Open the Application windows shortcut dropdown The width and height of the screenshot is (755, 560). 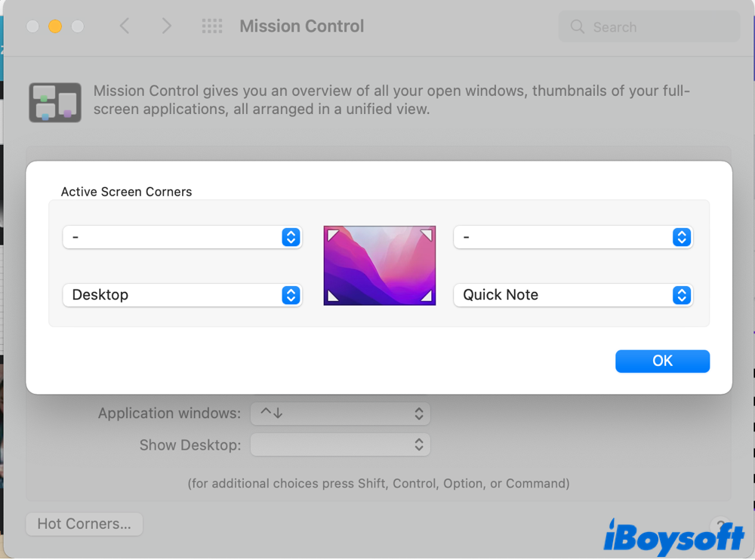point(340,414)
